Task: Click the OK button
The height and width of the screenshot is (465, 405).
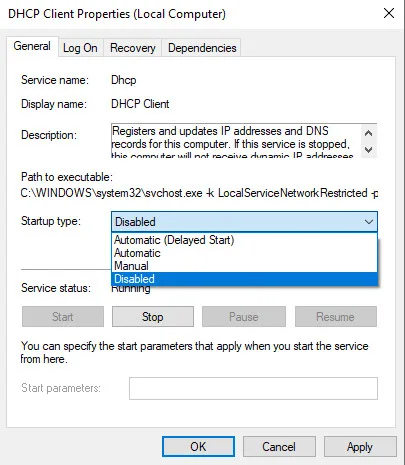Action: [198, 447]
